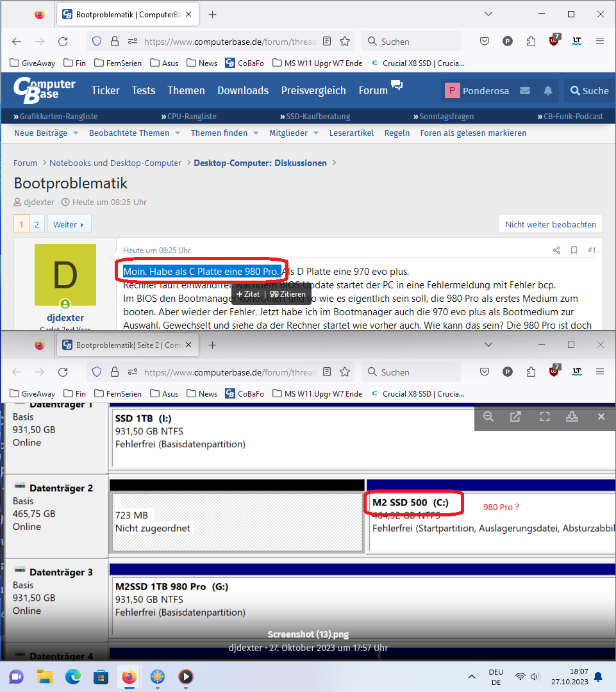This screenshot has width=616, height=692.
Task: Click Weiter pagination button
Action: coord(69,224)
